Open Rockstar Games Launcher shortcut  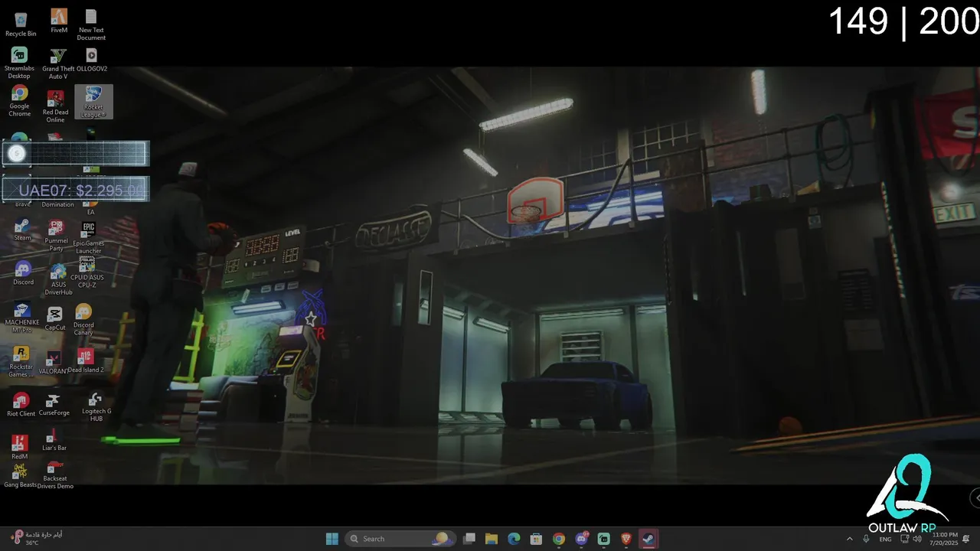coord(21,362)
